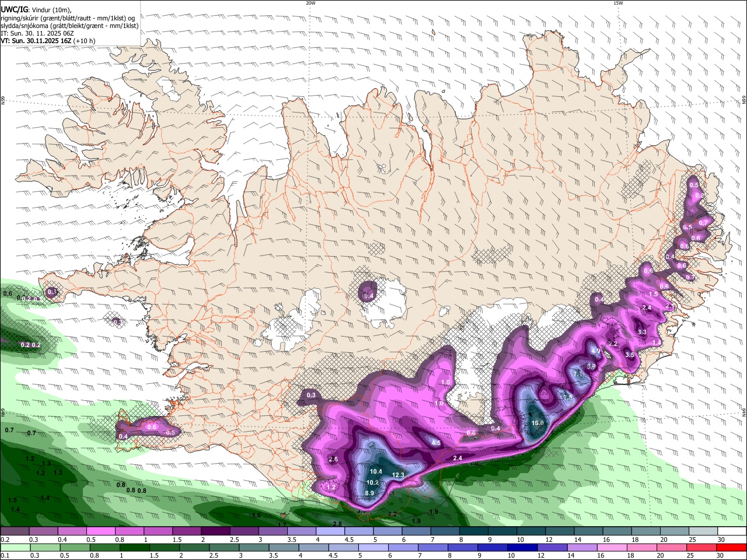Click the '4.9' value on the map

596,351
